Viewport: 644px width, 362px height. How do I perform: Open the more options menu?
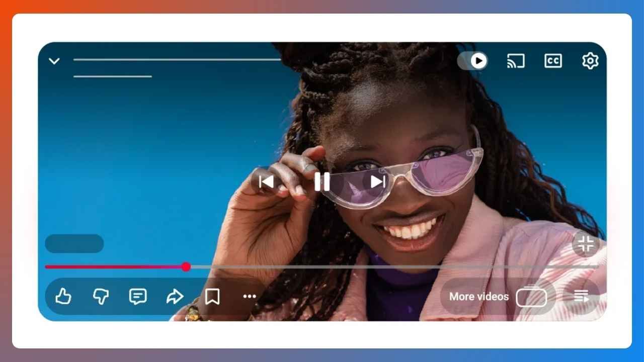[250, 297]
